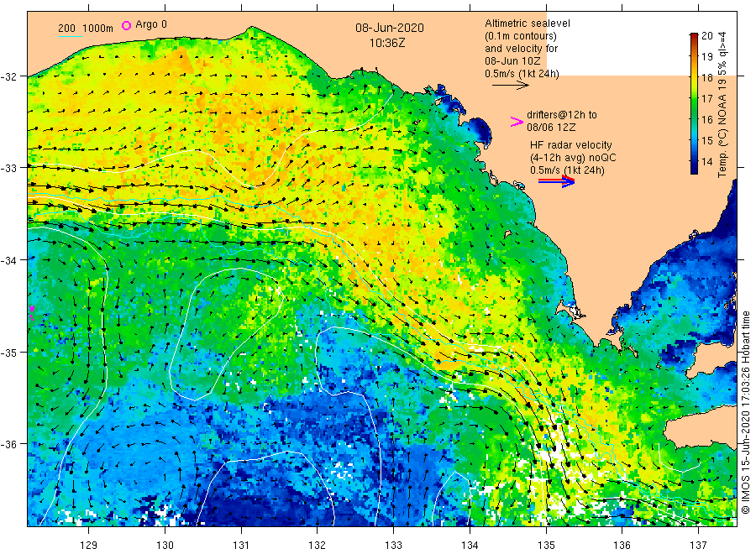The height and width of the screenshot is (554, 756).
Task: Click the longitude label '130'
Action: click(x=165, y=546)
